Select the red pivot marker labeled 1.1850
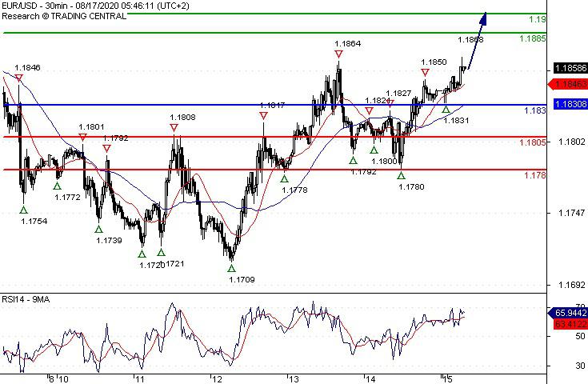Viewport: 588px width, 384px height. click(x=425, y=72)
